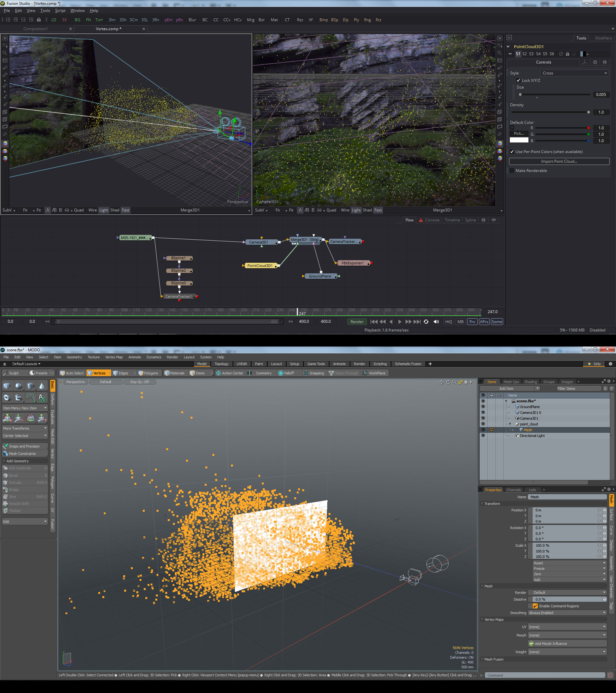Jump to first frame in Fusion transport
Image resolution: width=616 pixels, height=693 pixels.
pos(374,322)
